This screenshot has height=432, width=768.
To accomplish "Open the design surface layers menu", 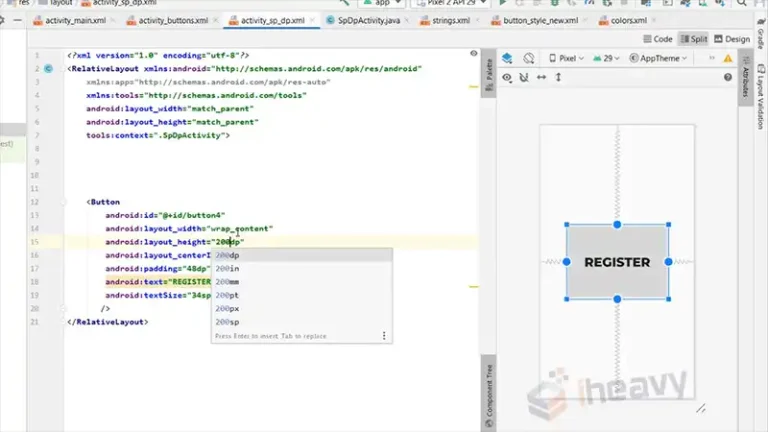I will point(507,58).
